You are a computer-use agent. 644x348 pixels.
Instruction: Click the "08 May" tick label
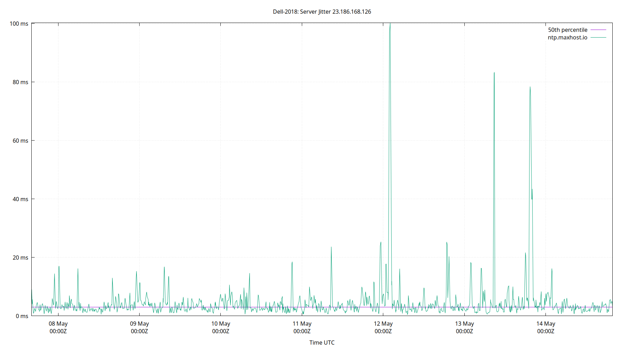click(58, 324)
